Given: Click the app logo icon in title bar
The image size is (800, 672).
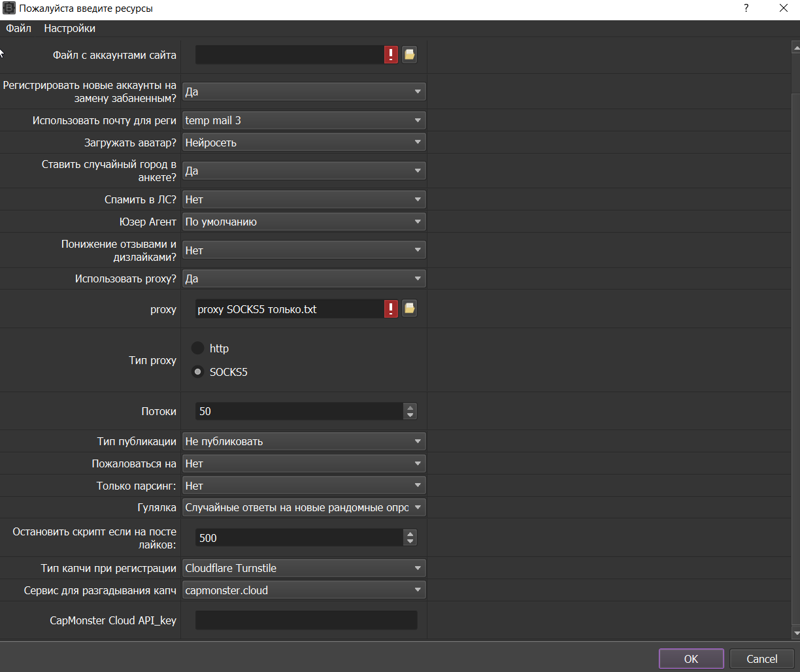Looking at the screenshot, I should (9, 9).
